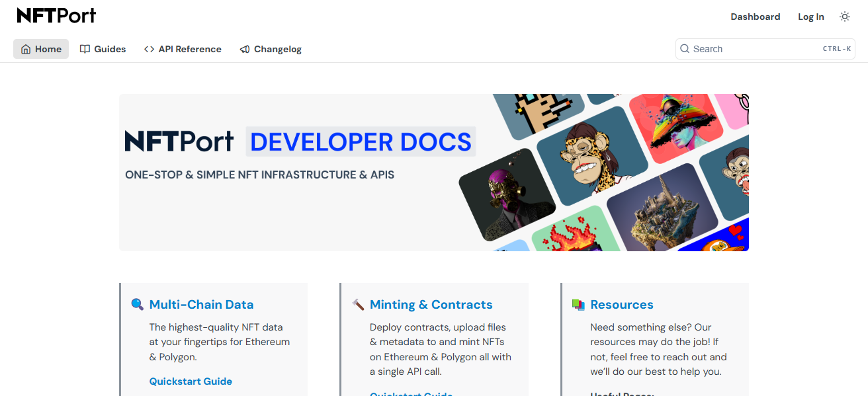This screenshot has width=868, height=396.
Task: Click the Home house icon
Action: [x=26, y=49]
